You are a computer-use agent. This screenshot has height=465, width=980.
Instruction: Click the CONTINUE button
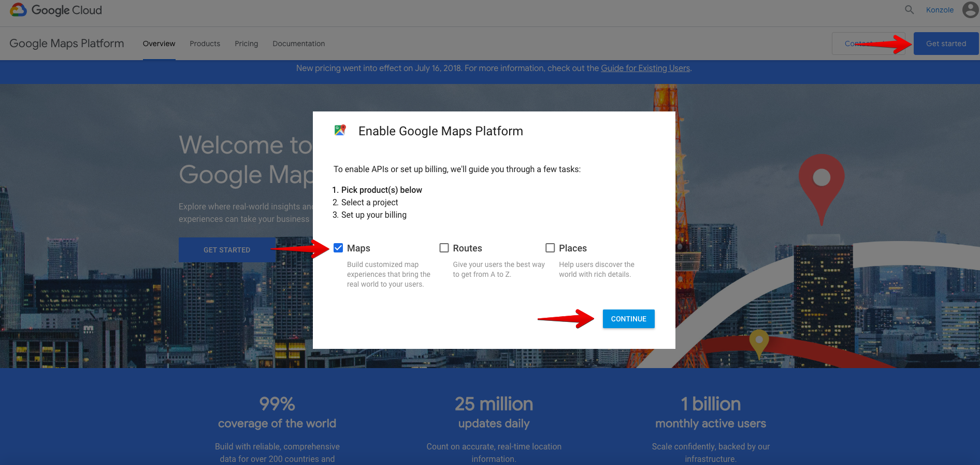pyautogui.click(x=628, y=319)
